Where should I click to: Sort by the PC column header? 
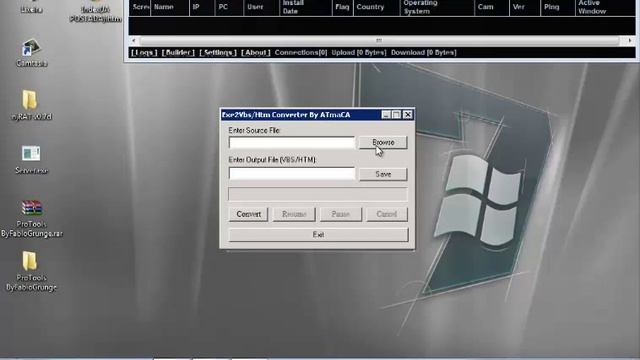[x=229, y=7]
